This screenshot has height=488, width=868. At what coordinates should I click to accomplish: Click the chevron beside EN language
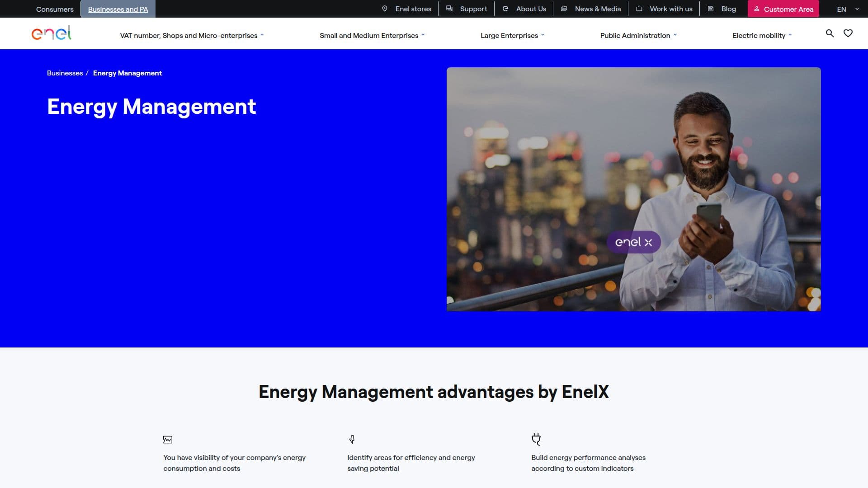pos(857,9)
